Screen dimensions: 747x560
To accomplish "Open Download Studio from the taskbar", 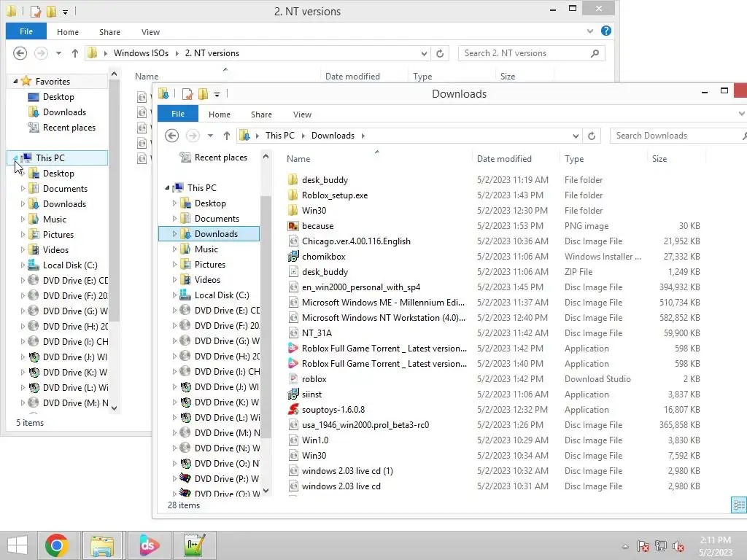I will (x=148, y=545).
